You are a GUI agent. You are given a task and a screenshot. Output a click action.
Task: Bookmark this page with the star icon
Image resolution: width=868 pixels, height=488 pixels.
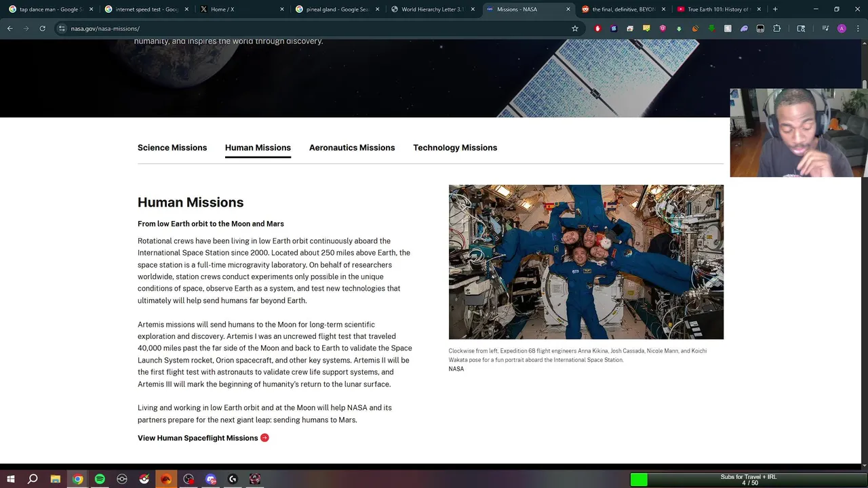click(x=575, y=28)
